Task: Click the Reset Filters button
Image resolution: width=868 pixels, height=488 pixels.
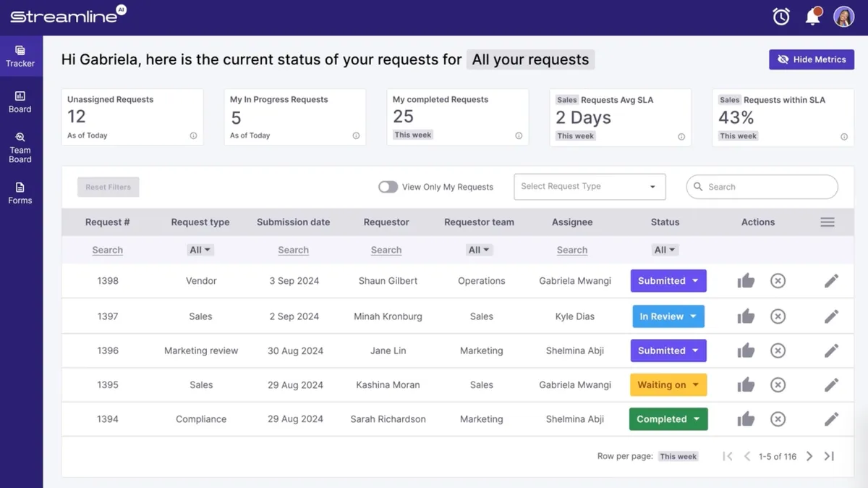Action: point(109,187)
